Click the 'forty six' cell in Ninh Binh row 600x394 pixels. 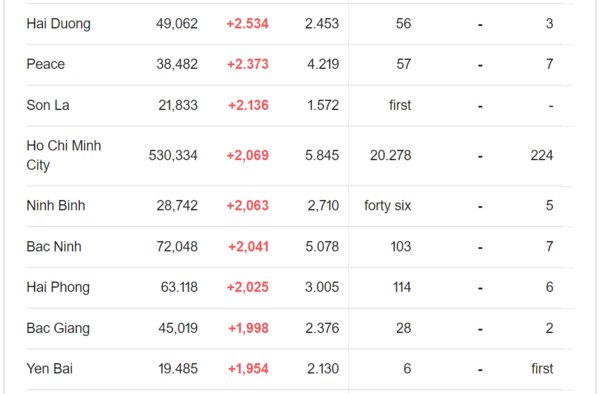click(388, 206)
